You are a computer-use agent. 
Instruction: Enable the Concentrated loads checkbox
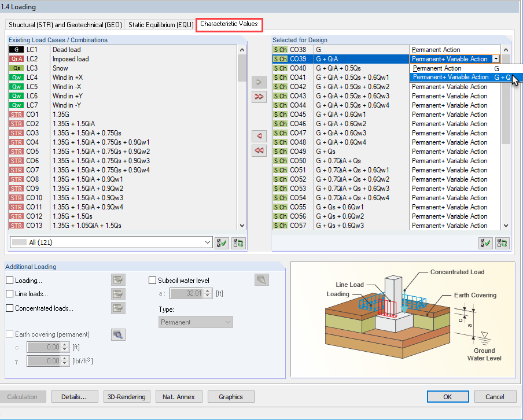[x=9, y=308]
